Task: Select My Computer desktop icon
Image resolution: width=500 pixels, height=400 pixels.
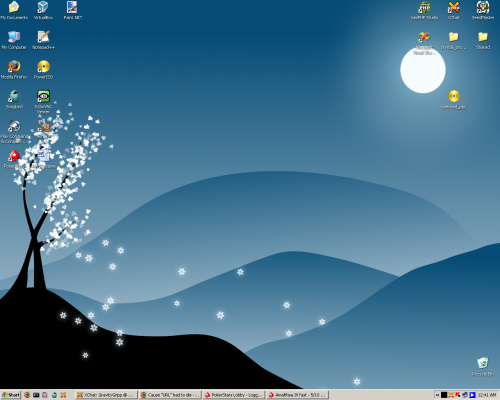Action: coord(14,40)
